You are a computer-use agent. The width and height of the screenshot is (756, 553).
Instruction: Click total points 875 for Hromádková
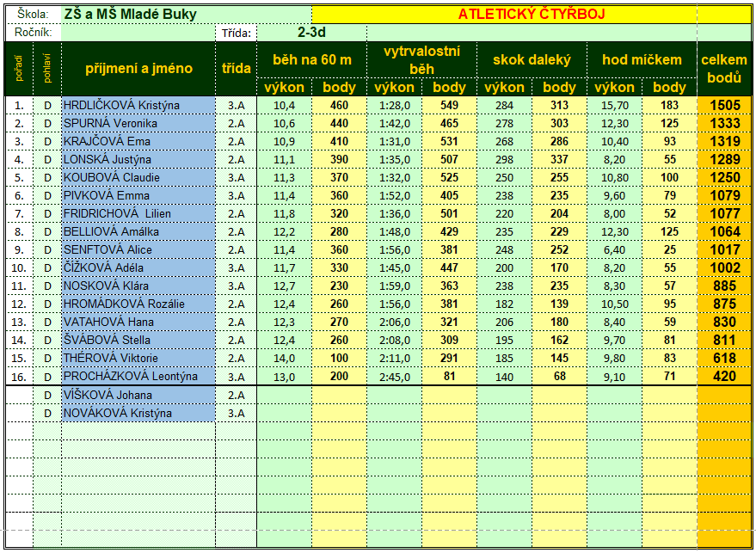[724, 304]
